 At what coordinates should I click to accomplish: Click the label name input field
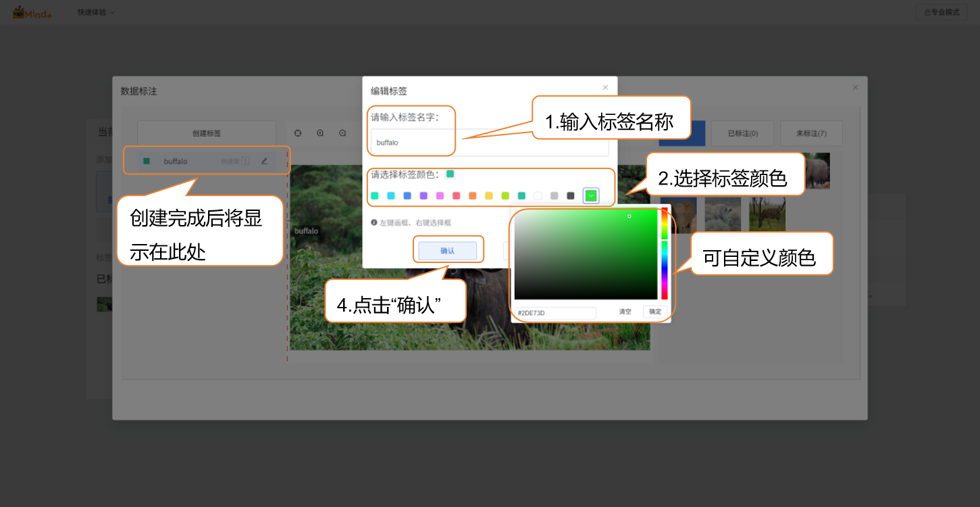coord(490,143)
